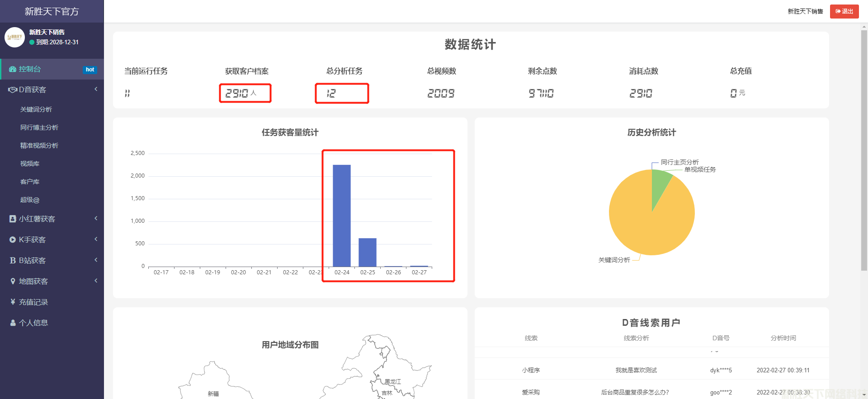The height and width of the screenshot is (399, 868).
Task: Click the 控制台 dashboard icon
Action: (13, 69)
